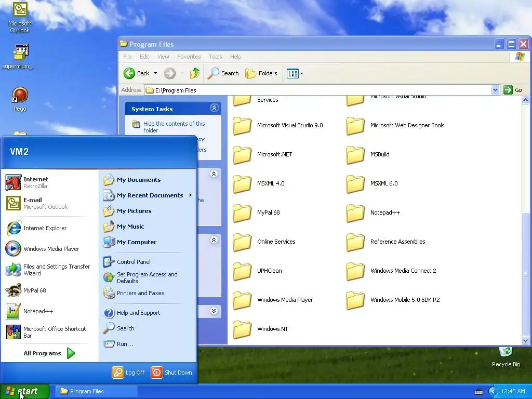Click the Microsoft Outlook desktop icon
This screenshot has width=532, height=399.
20,17
